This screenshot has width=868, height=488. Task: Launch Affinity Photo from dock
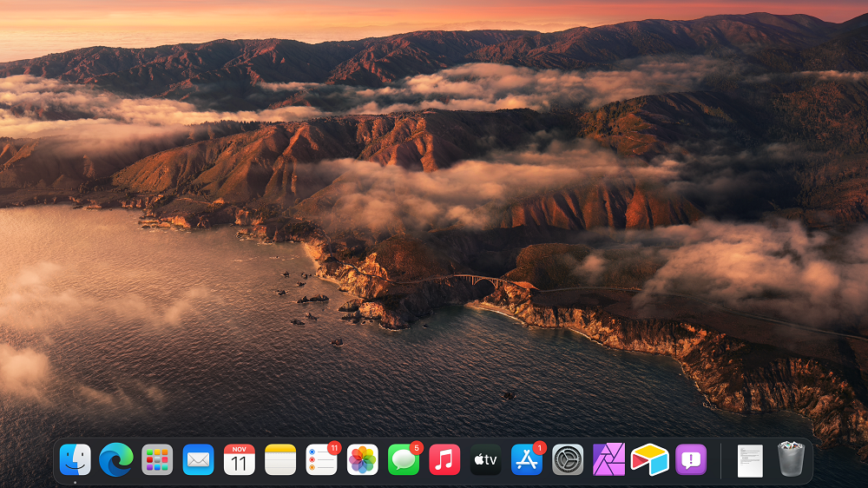coord(608,459)
